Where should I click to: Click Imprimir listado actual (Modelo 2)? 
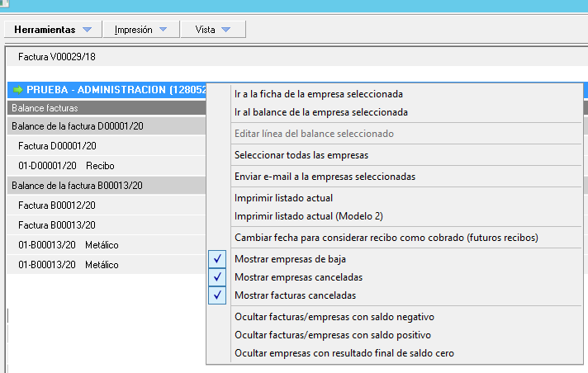[309, 216]
